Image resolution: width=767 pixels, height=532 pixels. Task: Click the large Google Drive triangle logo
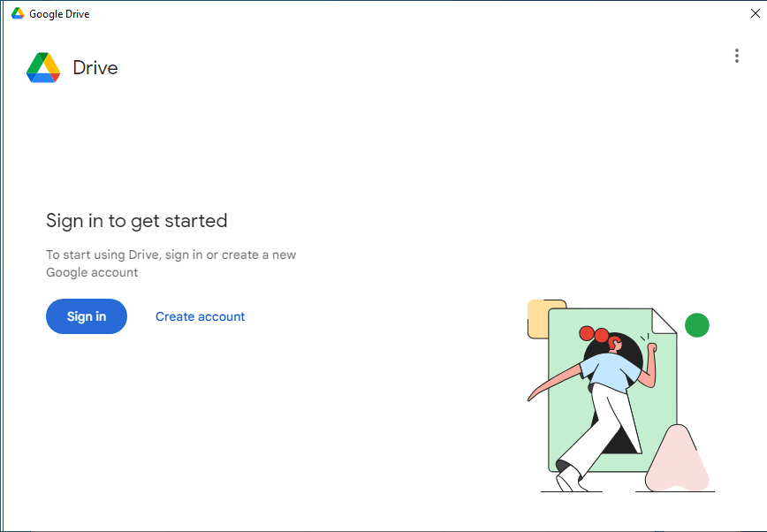43,67
